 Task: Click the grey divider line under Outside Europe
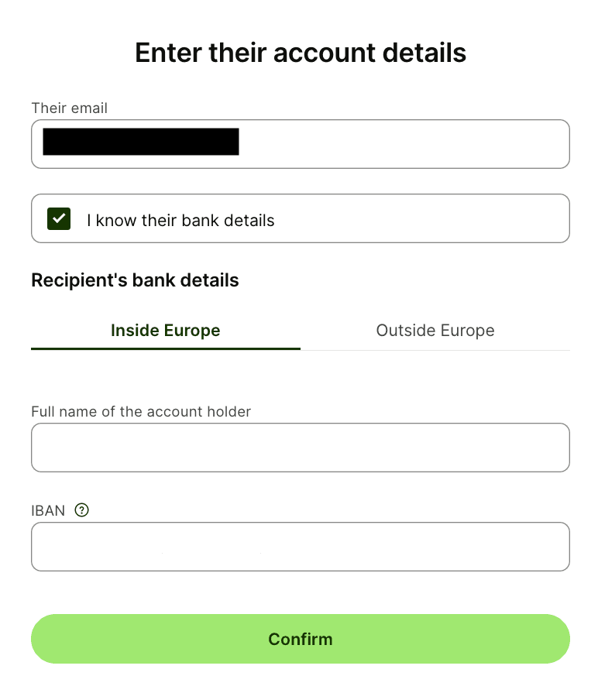[435, 350]
